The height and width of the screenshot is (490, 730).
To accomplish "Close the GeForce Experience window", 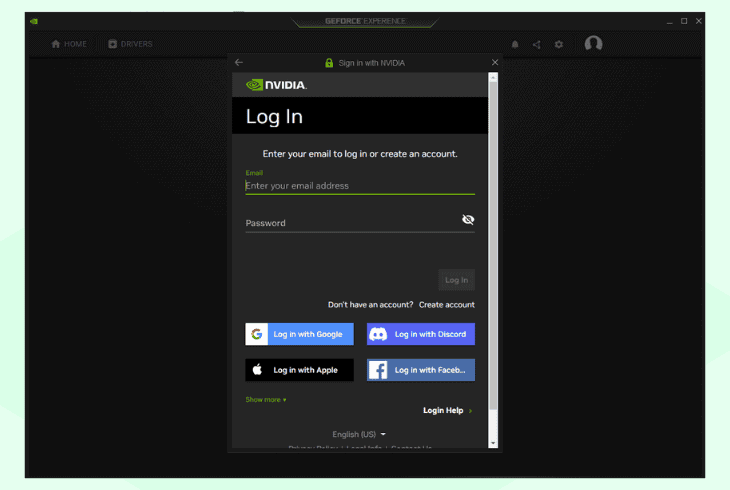I will pos(698,21).
